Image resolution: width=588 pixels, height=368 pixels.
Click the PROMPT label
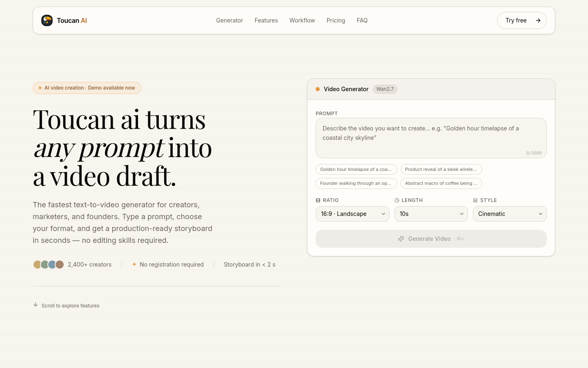[327, 114]
